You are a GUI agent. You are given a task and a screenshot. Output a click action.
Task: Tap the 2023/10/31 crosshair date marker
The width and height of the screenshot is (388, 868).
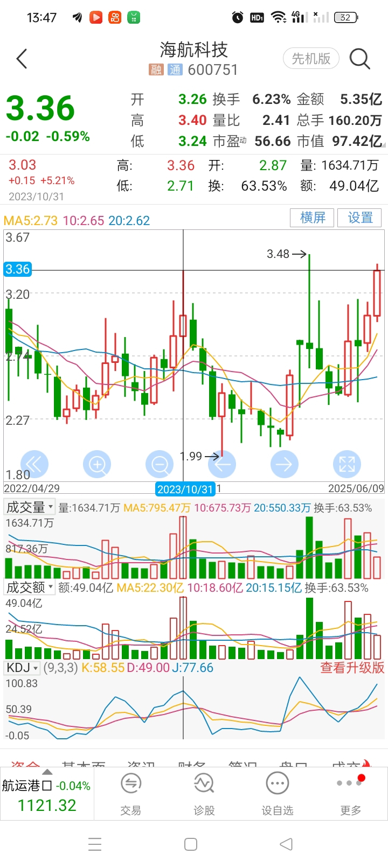click(185, 489)
